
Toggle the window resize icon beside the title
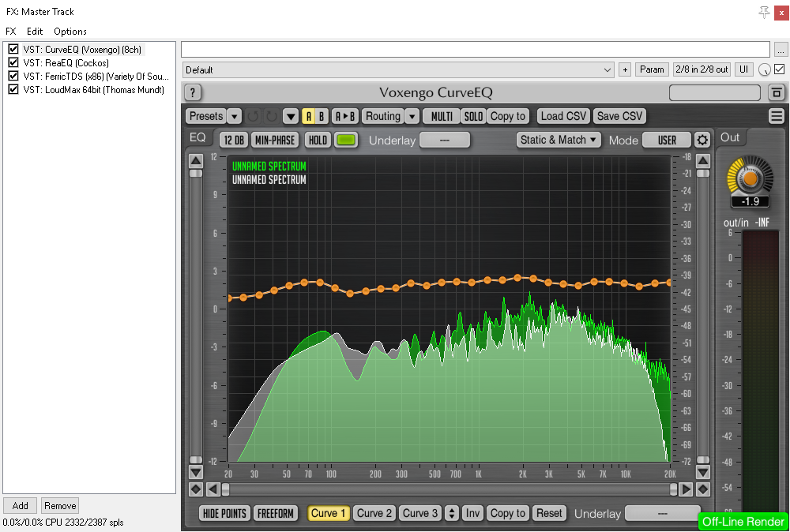[x=777, y=92]
